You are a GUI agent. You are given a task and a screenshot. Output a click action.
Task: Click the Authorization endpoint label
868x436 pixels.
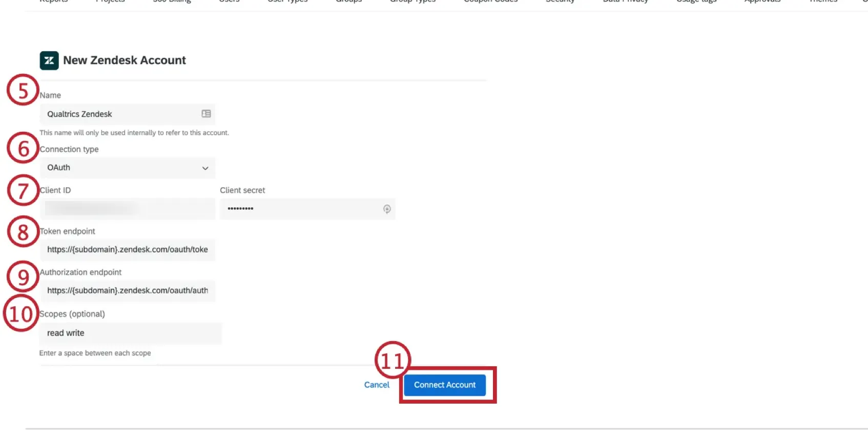[81, 272]
